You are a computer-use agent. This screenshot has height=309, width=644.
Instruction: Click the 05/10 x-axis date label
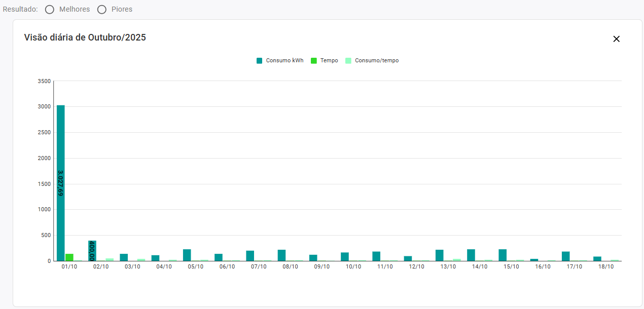(195, 267)
